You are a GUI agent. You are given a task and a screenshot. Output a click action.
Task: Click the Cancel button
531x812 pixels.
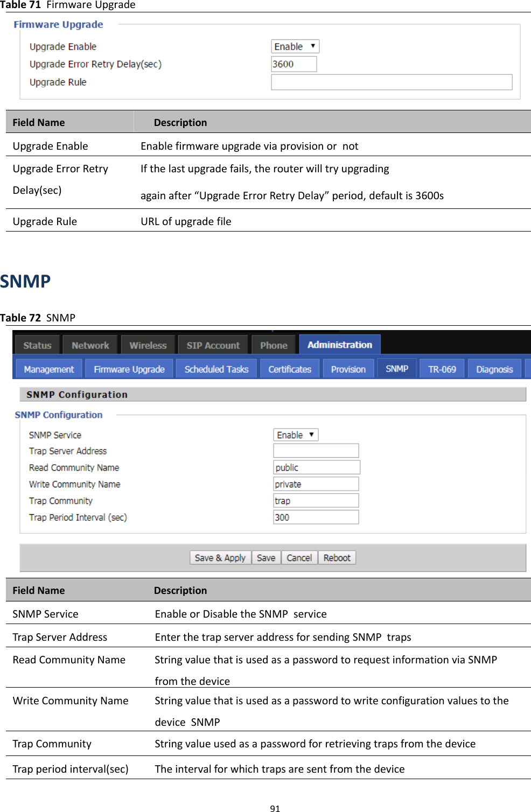click(x=299, y=557)
